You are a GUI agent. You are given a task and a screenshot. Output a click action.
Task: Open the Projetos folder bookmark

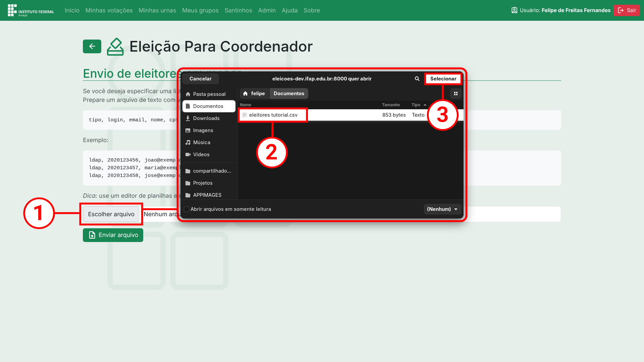coord(203,183)
